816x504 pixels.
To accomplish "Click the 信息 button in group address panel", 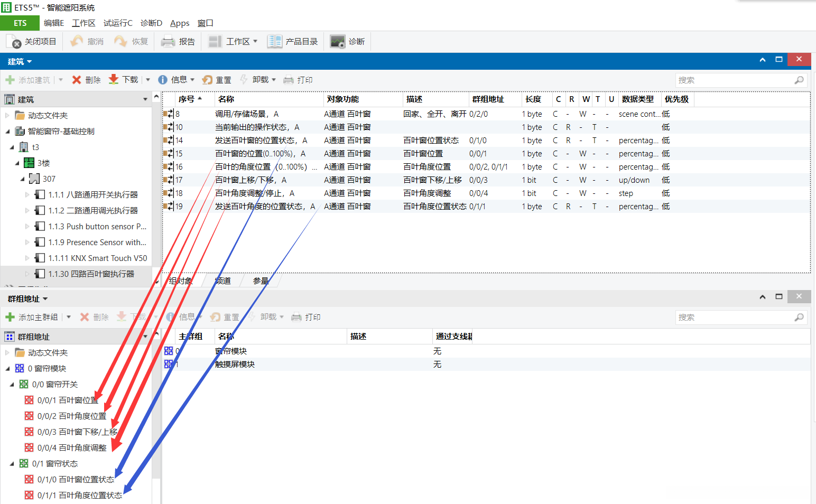I will (x=181, y=317).
